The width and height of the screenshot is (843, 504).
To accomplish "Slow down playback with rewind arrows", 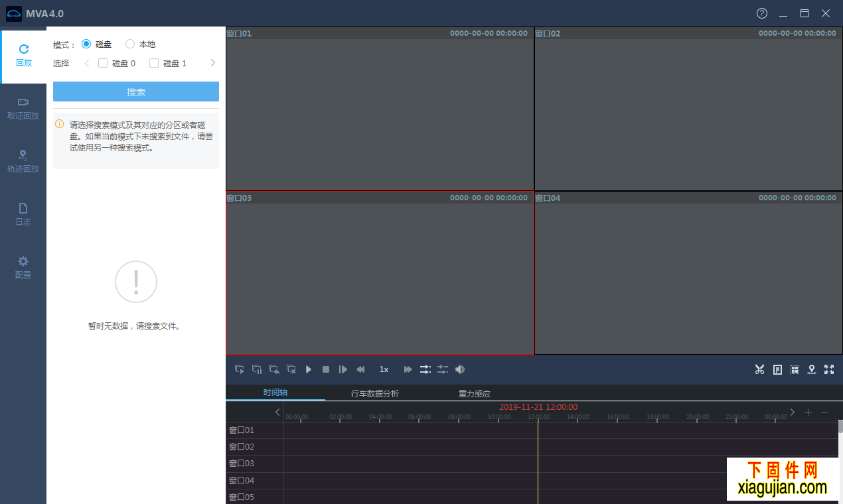I will (360, 369).
